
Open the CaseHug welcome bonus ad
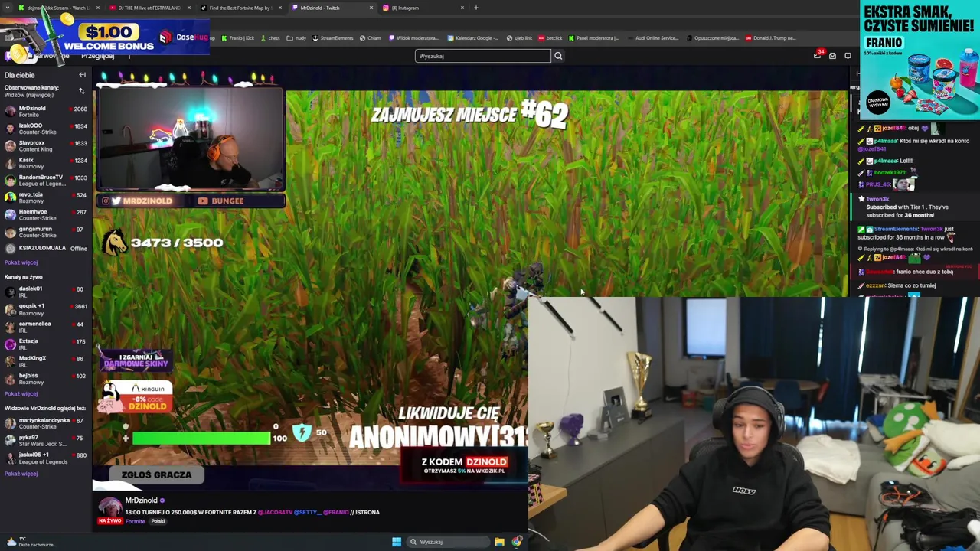tap(106, 37)
